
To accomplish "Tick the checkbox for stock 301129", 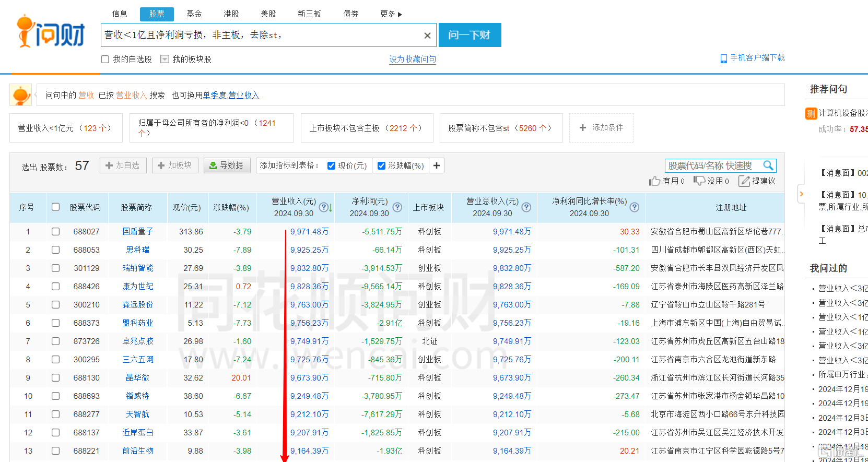I will 55,268.
